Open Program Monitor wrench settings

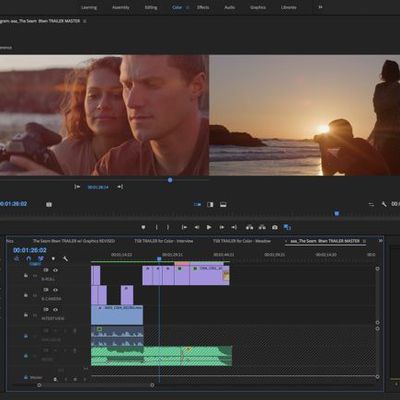coord(384,204)
